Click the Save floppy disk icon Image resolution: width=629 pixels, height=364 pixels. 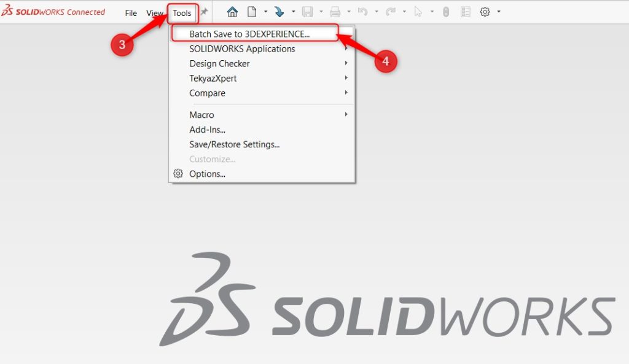tap(307, 12)
